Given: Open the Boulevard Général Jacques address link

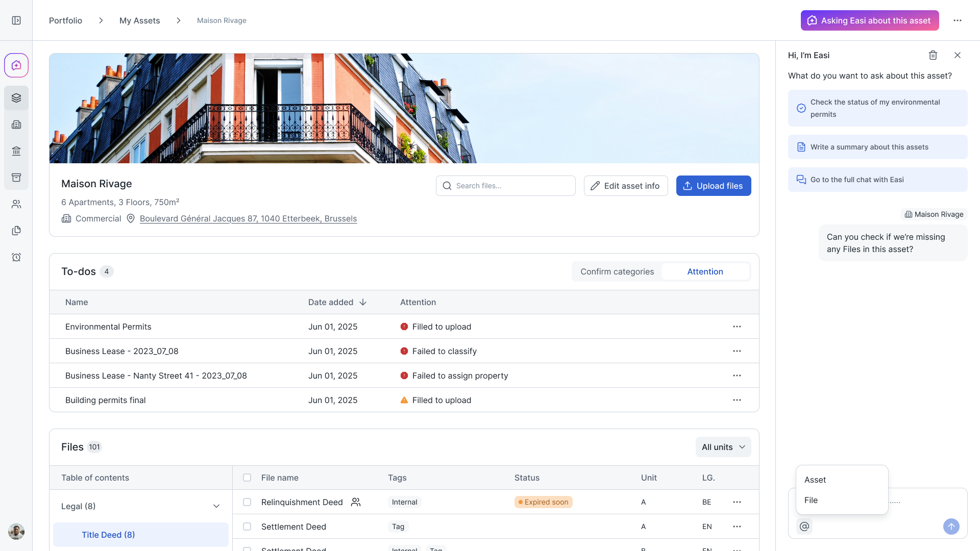Looking at the screenshot, I should 248,218.
